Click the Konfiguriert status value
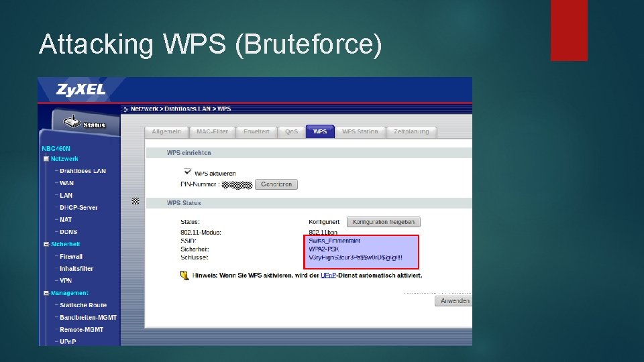Viewport: 644px width, 362px height. pyautogui.click(x=324, y=222)
